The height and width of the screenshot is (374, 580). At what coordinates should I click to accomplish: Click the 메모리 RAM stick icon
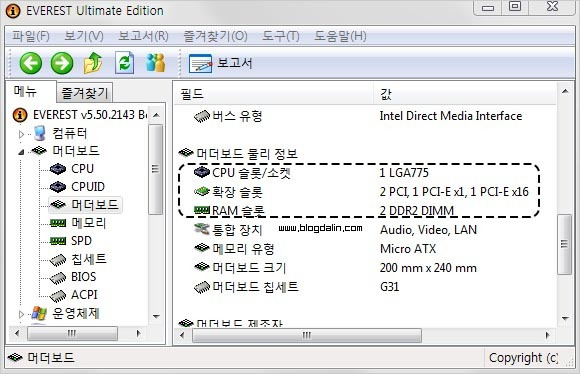pos(58,223)
